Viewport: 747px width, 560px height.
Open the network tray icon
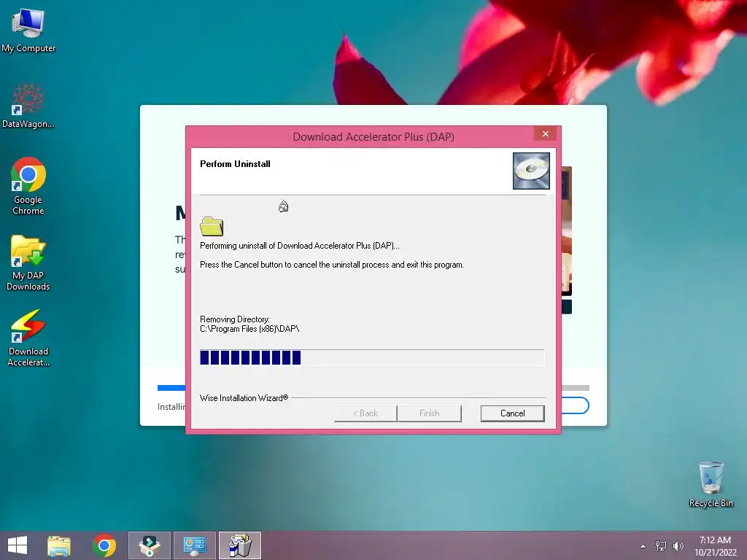661,546
